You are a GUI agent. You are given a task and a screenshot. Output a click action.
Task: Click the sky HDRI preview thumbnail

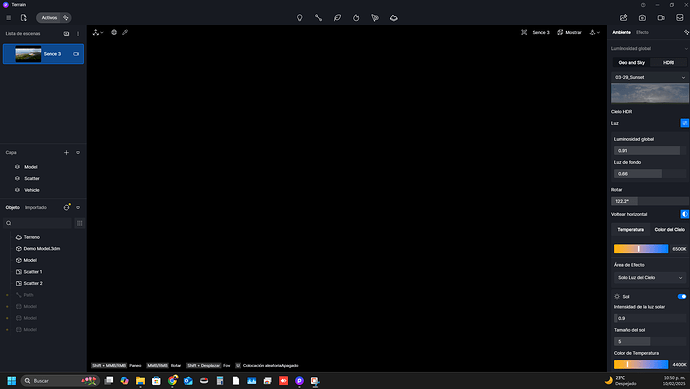point(650,93)
